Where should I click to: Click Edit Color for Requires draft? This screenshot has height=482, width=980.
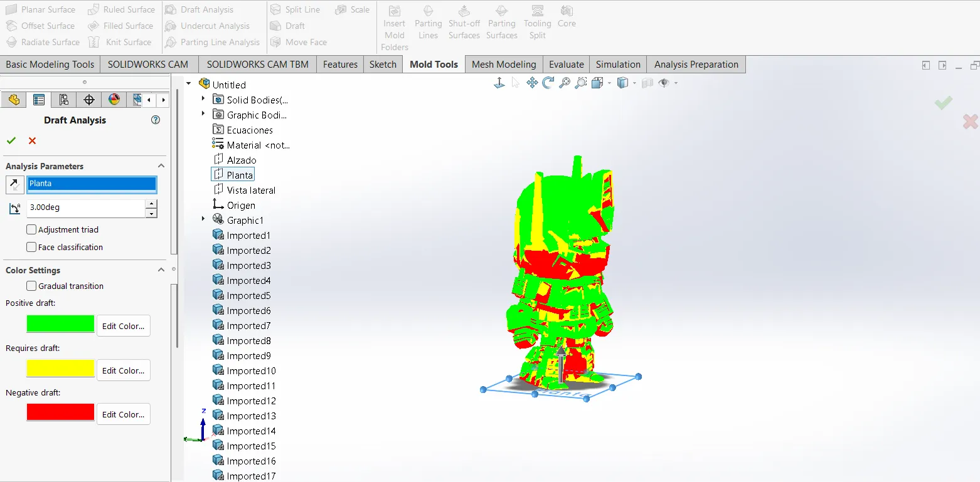pos(124,370)
